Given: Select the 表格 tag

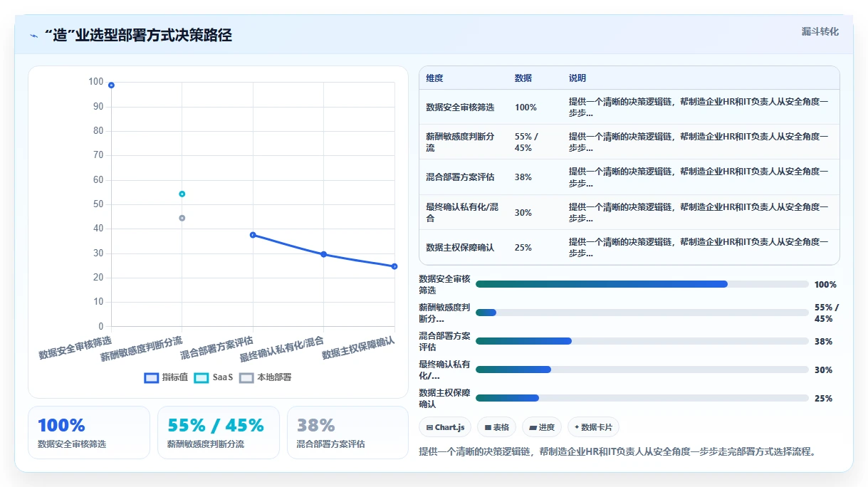Looking at the screenshot, I should pyautogui.click(x=497, y=427).
